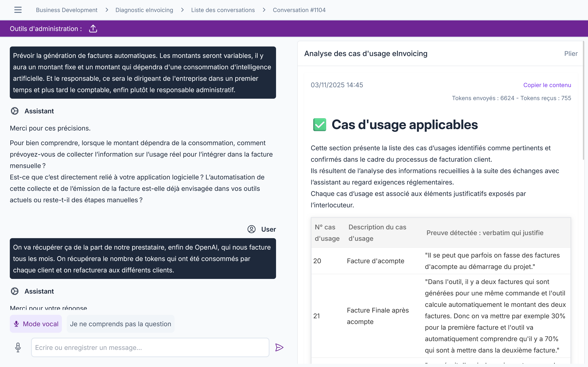Collapse the analysis panel with Plier
Image resolution: width=588 pixels, height=367 pixels.
coord(571,54)
